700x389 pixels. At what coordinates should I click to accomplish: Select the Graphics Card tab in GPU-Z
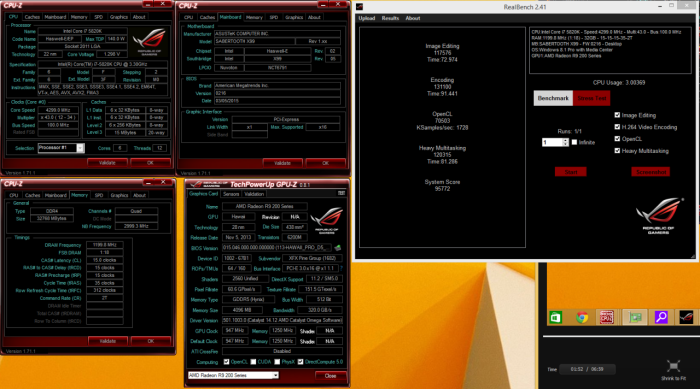tap(204, 194)
